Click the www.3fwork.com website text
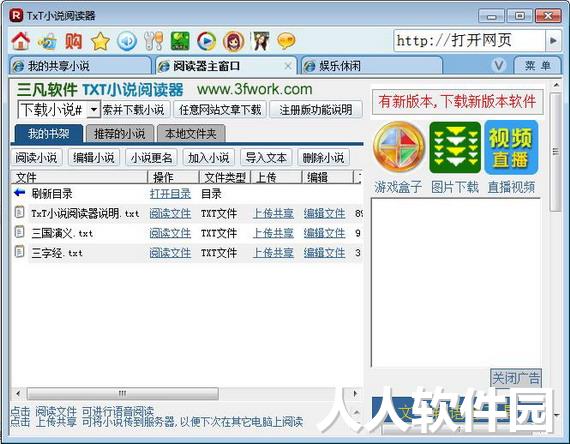Image resolution: width=570 pixels, height=444 pixels. pyautogui.click(x=254, y=89)
